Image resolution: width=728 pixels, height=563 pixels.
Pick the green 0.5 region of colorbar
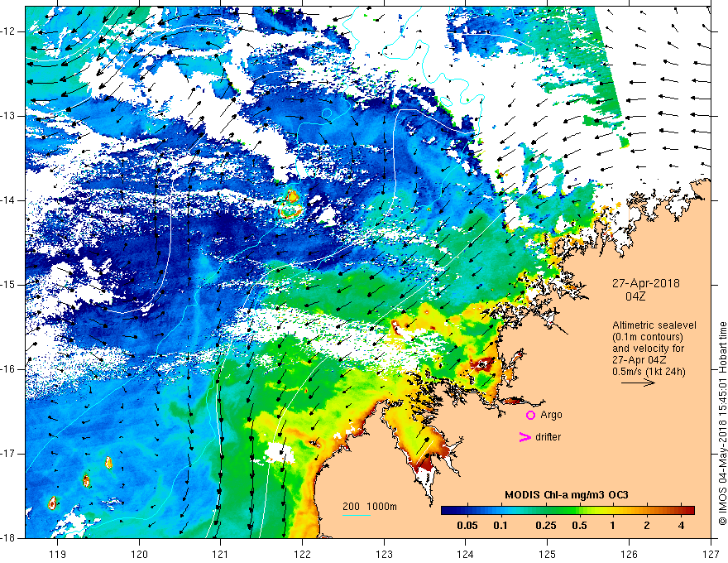pos(579,511)
